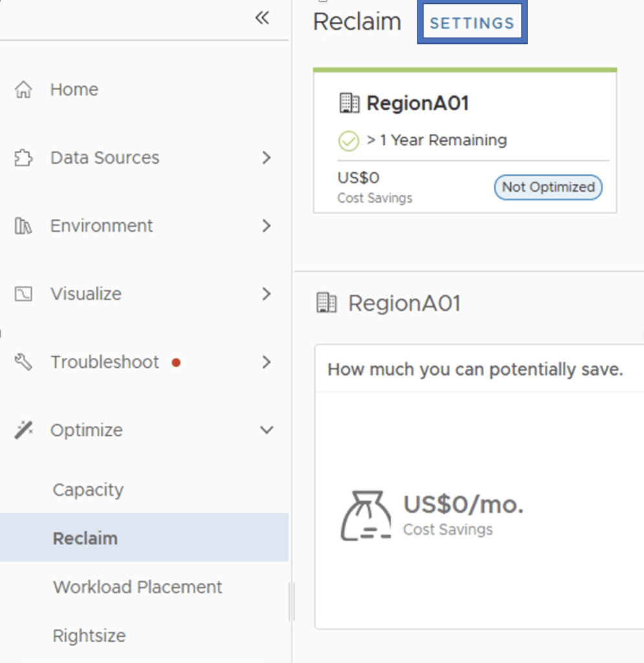The image size is (644, 663).
Task: Click the Data Sources puzzle icon
Action: [23, 158]
